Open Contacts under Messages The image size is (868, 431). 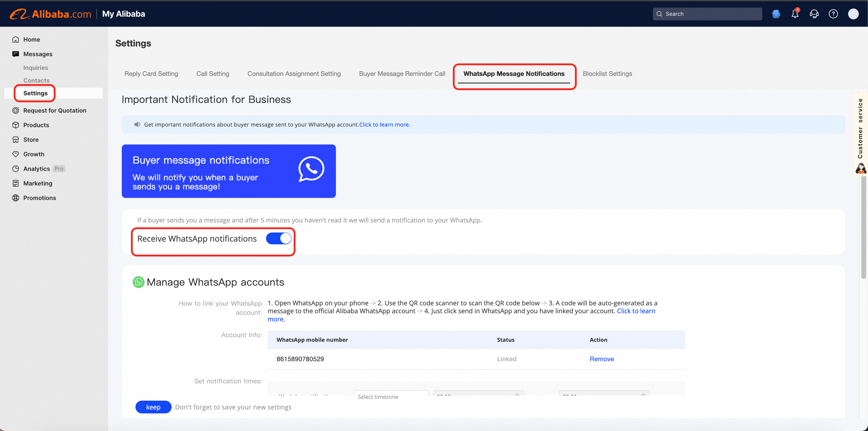[x=36, y=80]
